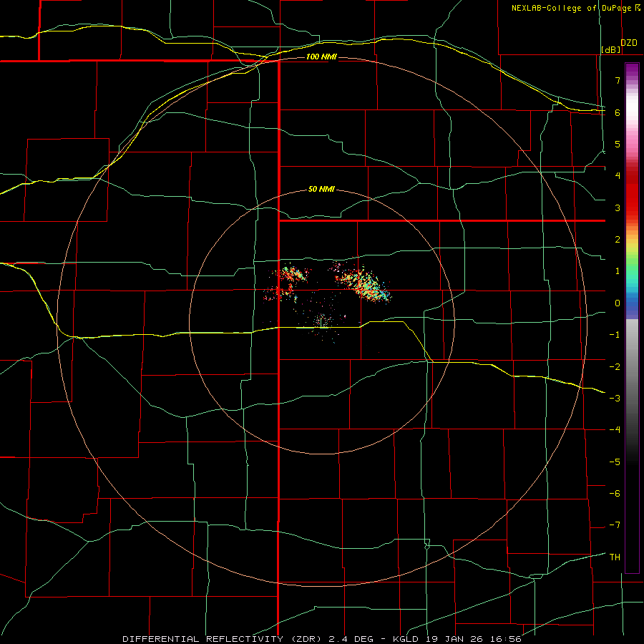The height and width of the screenshot is (644, 644).
Task: Click the 7 value on the color scale
Action: pos(618,80)
